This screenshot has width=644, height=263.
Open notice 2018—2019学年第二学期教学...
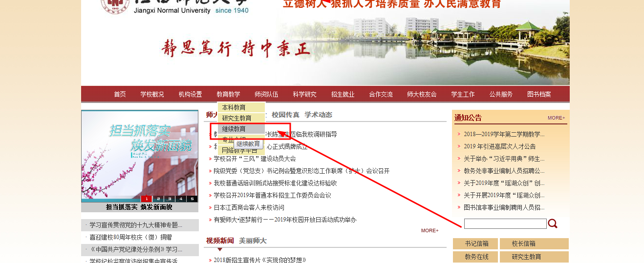pyautogui.click(x=504, y=134)
